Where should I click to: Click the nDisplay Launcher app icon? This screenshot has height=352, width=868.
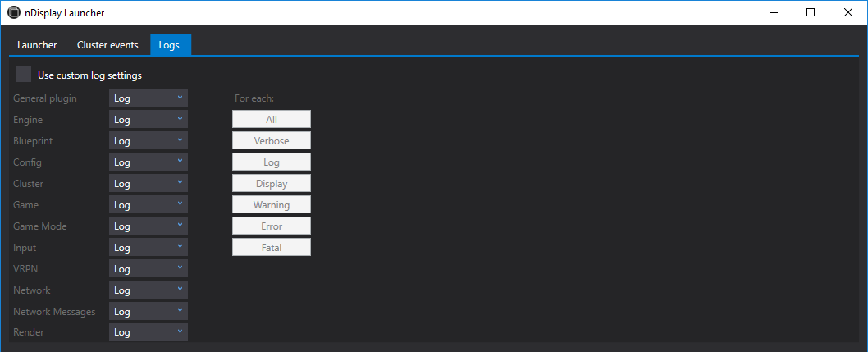point(13,13)
